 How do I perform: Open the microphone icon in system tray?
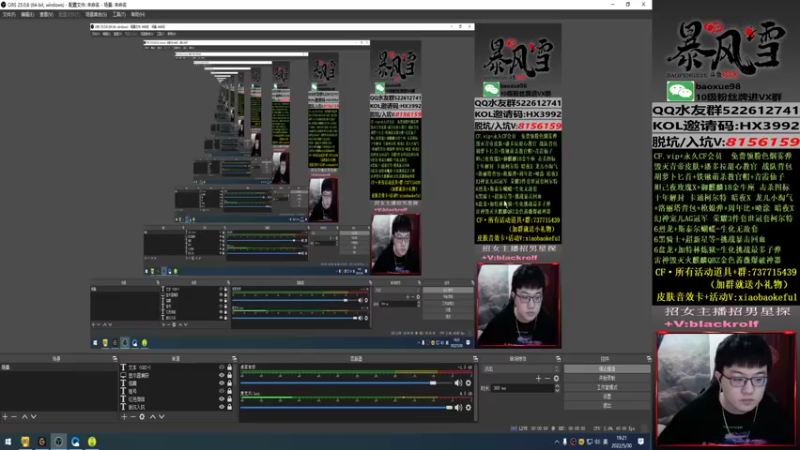[564, 442]
